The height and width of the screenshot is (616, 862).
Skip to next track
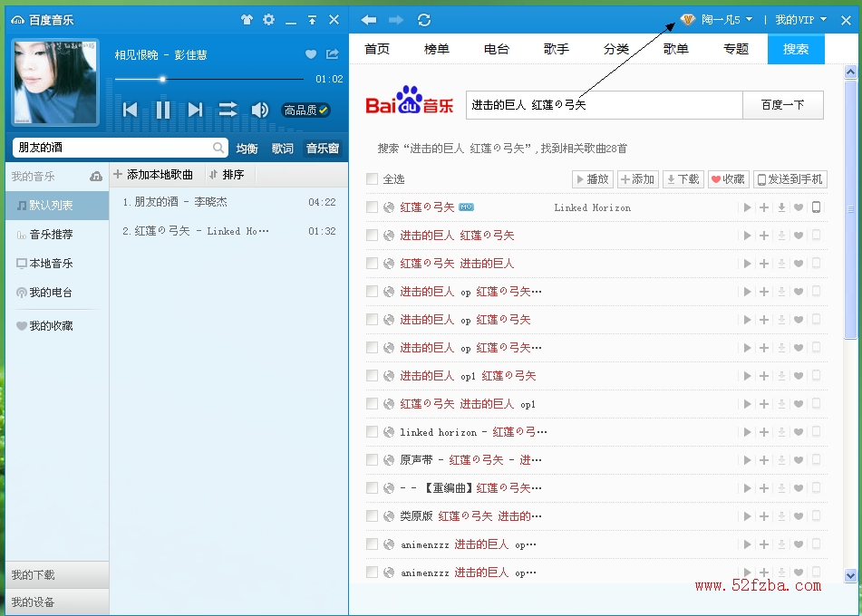tap(195, 110)
